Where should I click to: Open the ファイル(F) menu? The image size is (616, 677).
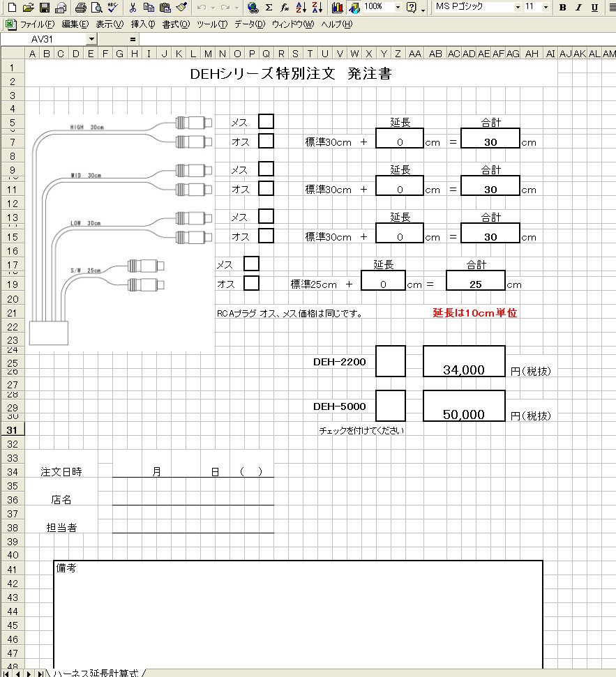click(x=38, y=24)
